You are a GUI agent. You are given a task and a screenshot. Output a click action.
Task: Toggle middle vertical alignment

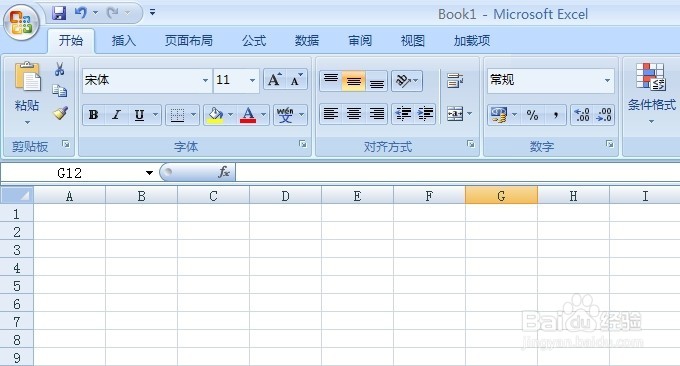coord(353,81)
